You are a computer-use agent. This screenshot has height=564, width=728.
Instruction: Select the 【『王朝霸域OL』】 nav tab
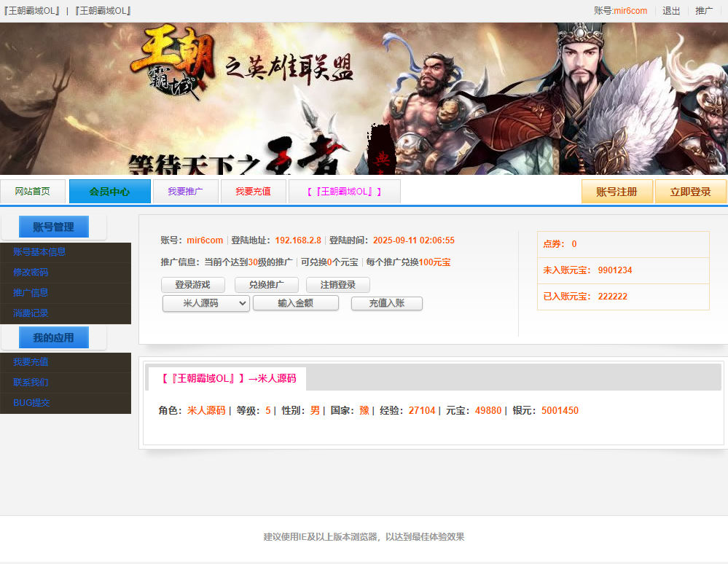344,191
